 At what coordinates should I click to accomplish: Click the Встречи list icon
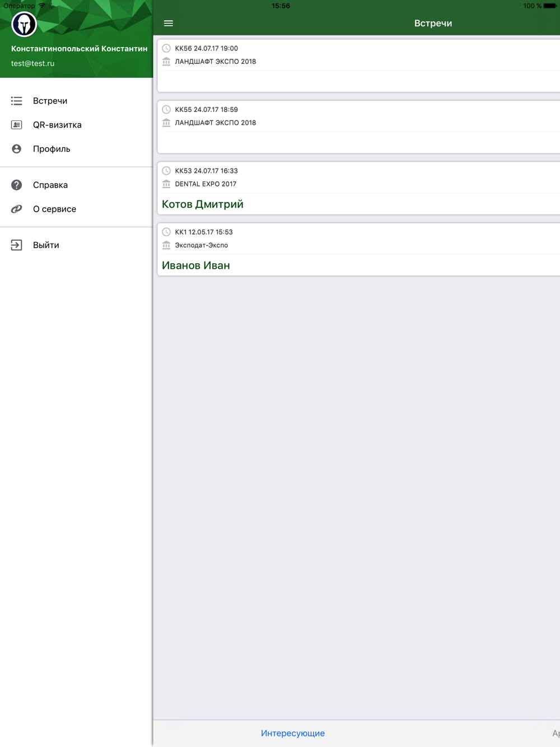(x=17, y=101)
